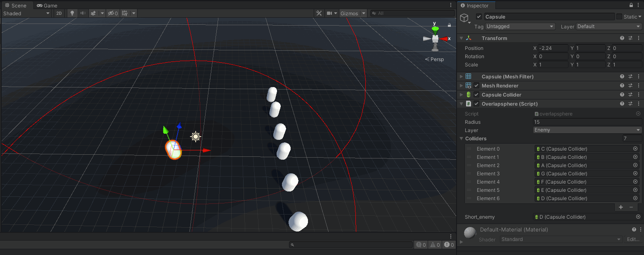
Task: Add a Colliders array element with plus
Action: [x=621, y=207]
